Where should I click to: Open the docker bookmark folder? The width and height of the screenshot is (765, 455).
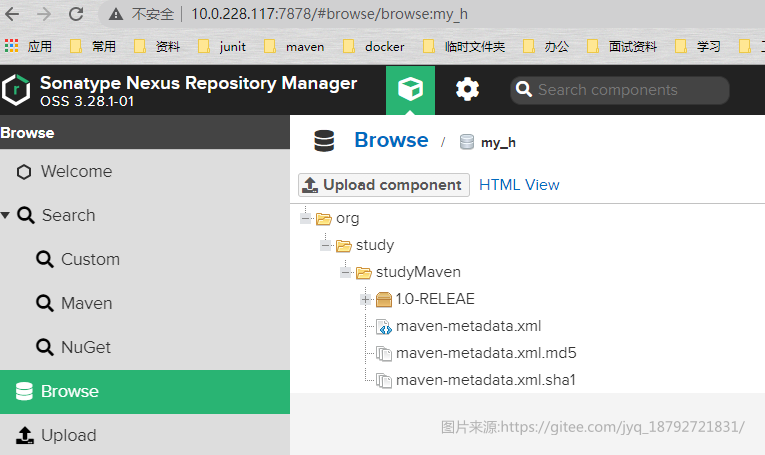point(374,46)
